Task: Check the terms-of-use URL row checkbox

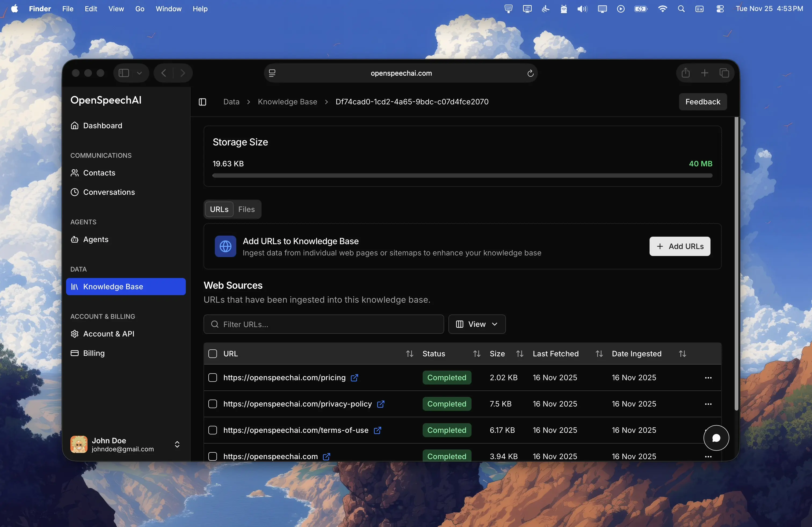Action: pyautogui.click(x=213, y=430)
